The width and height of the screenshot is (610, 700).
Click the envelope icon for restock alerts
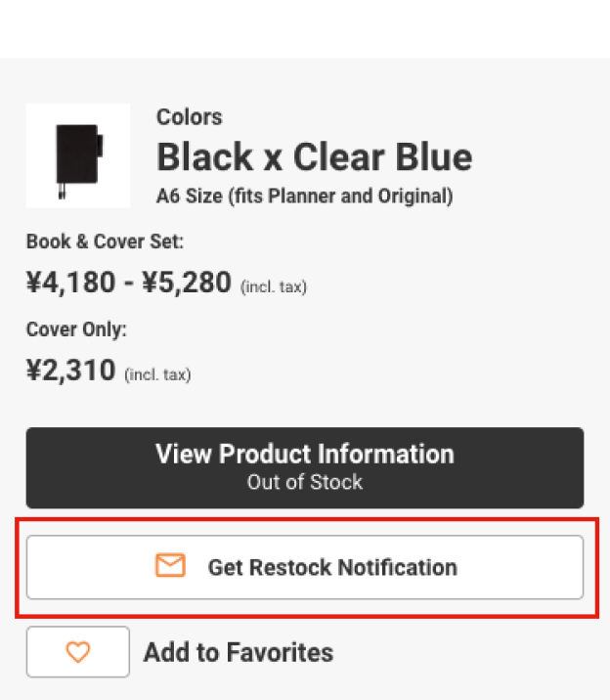tap(170, 566)
